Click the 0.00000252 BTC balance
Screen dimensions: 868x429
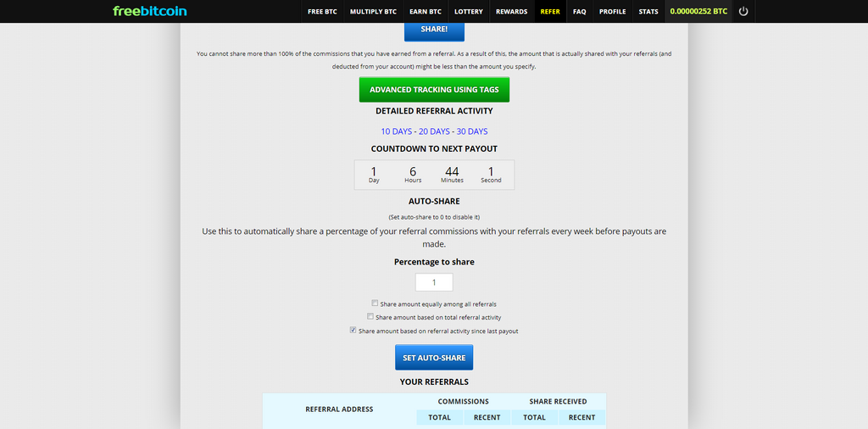[x=698, y=11]
